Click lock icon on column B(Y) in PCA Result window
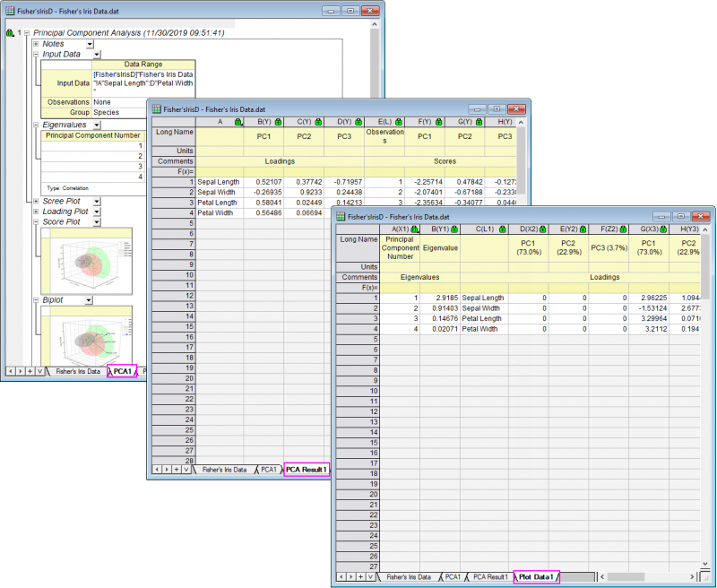 (278, 122)
